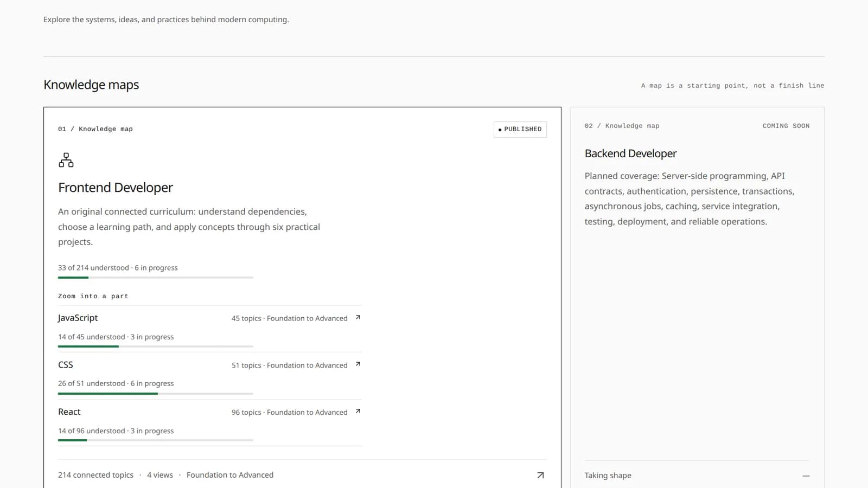Click 'An original connected curriculum' description
This screenshot has height=488, width=868.
pos(189,227)
